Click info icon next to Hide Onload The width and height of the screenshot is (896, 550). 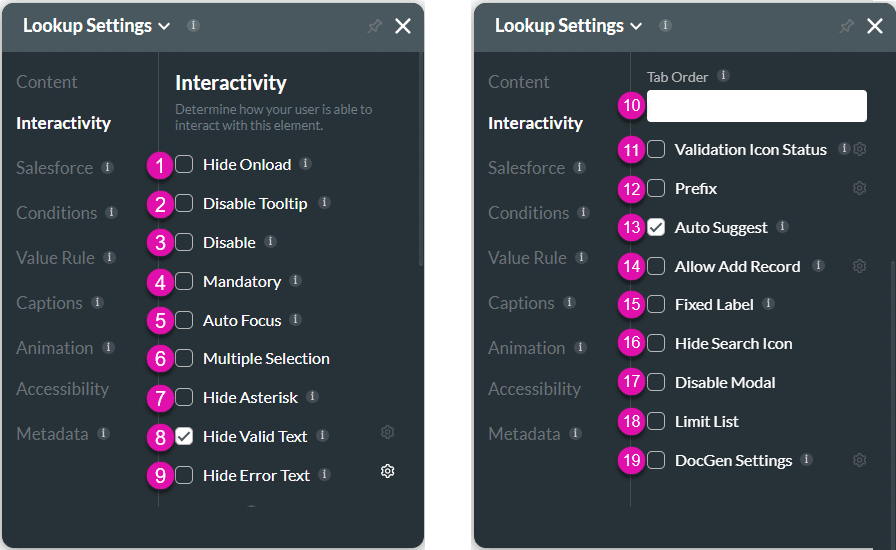click(305, 164)
